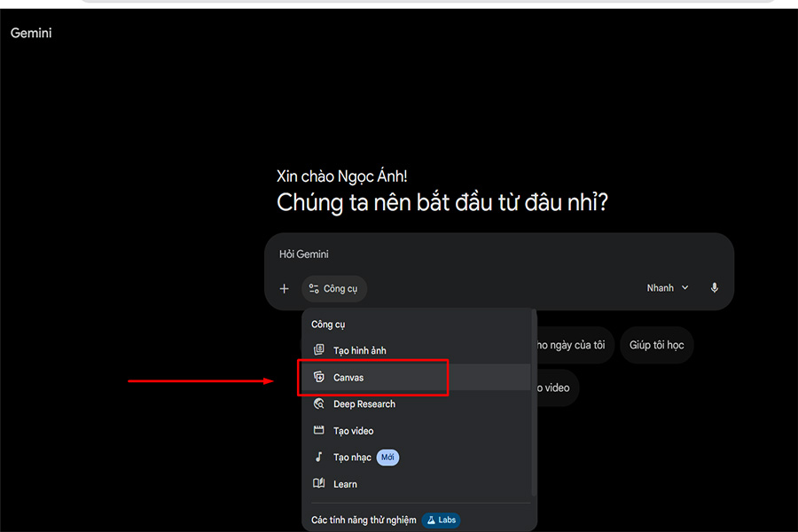798x532 pixels.
Task: Toggle the Công cụ tools button
Action: tap(334, 288)
